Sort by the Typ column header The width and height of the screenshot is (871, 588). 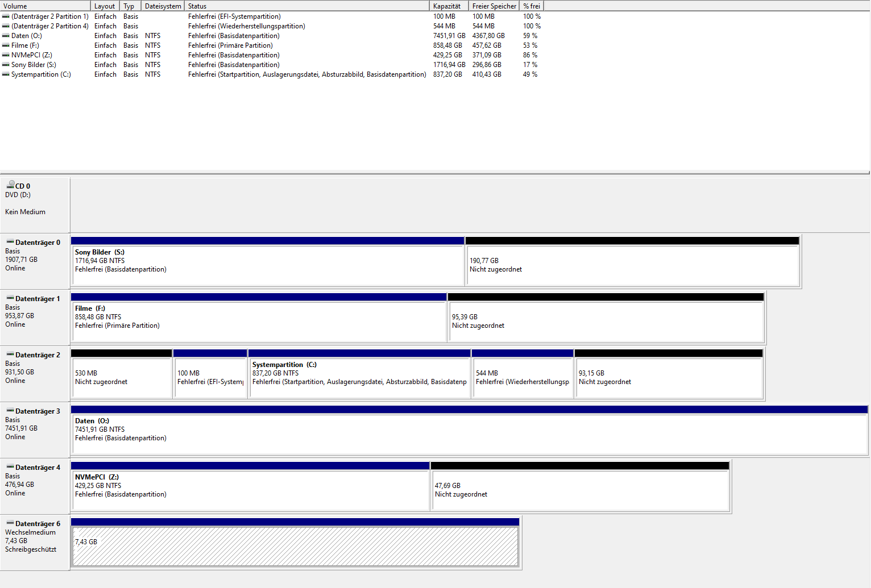(x=131, y=6)
